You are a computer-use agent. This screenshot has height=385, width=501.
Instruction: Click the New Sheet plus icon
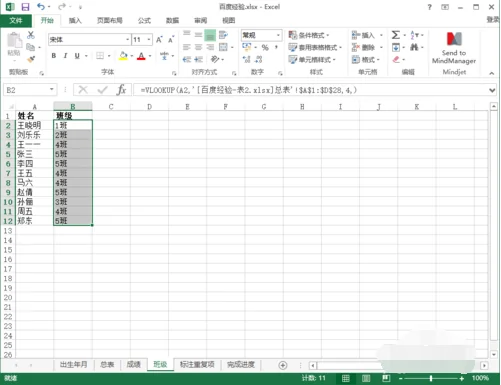283,365
